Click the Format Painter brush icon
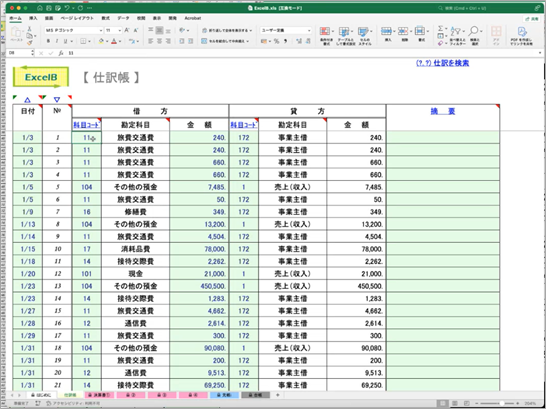 coord(30,42)
